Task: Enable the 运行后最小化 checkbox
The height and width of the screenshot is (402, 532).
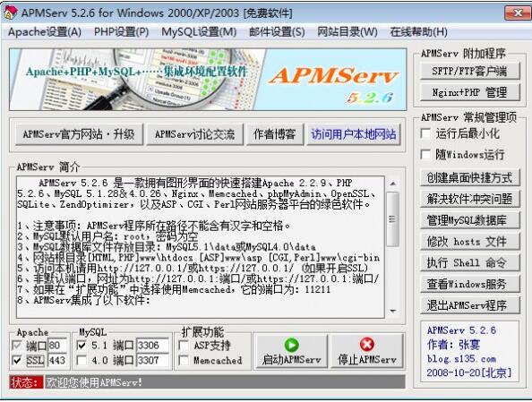Action: (425, 133)
